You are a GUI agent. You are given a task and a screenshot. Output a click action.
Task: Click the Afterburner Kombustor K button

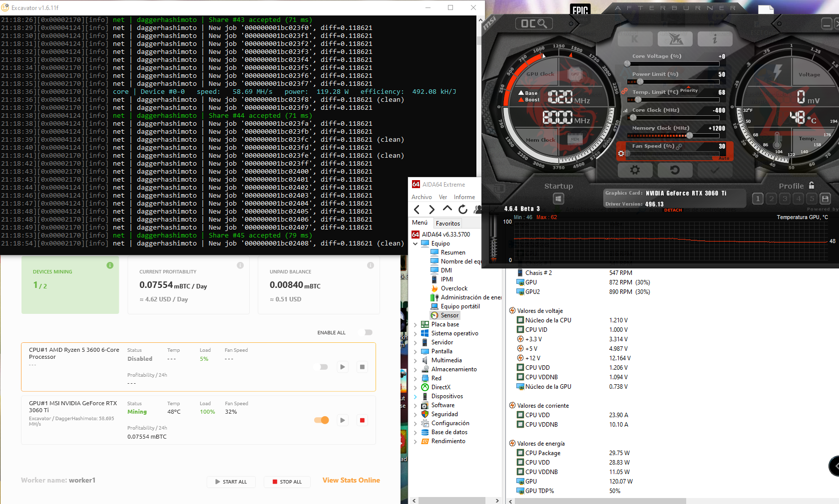pos(635,39)
